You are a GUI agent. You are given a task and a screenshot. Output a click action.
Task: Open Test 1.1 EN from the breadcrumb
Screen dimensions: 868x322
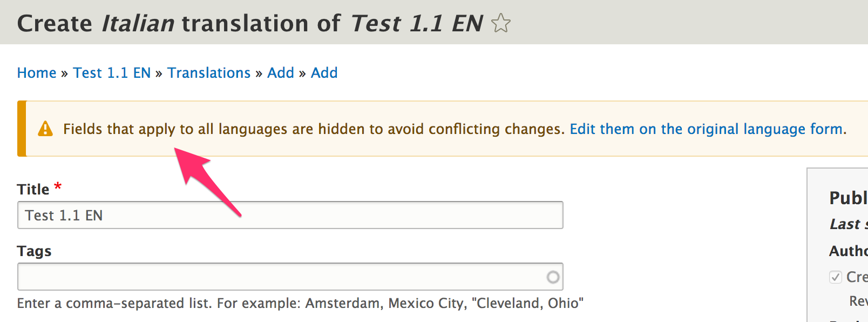tap(112, 72)
